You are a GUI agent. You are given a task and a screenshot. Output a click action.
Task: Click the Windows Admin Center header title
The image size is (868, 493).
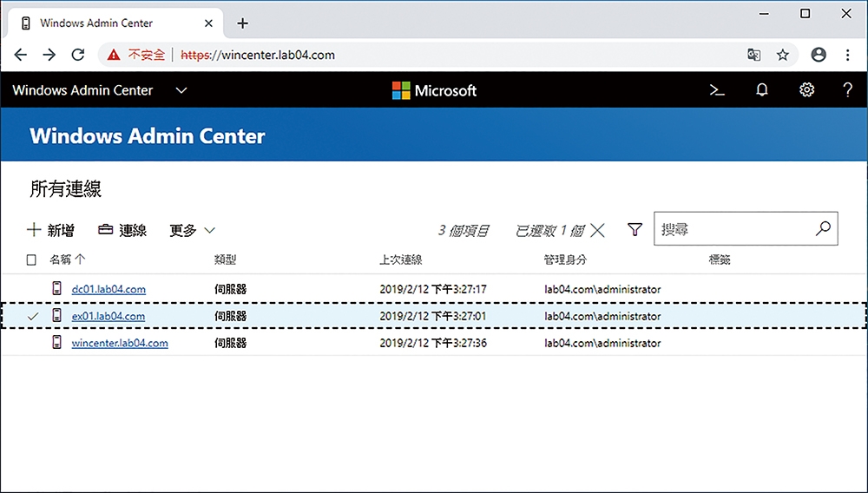82,90
